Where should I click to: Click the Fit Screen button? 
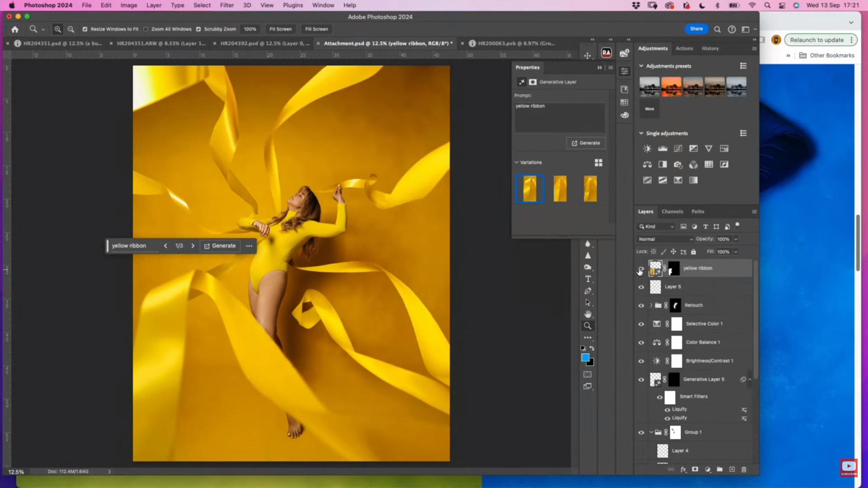click(x=280, y=29)
